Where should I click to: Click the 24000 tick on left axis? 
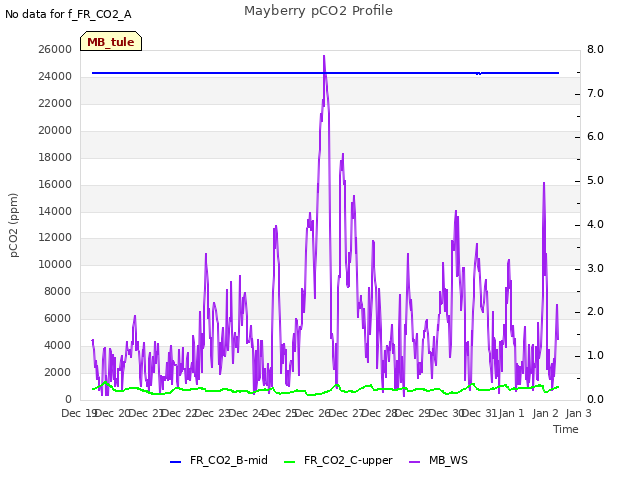coord(55,76)
